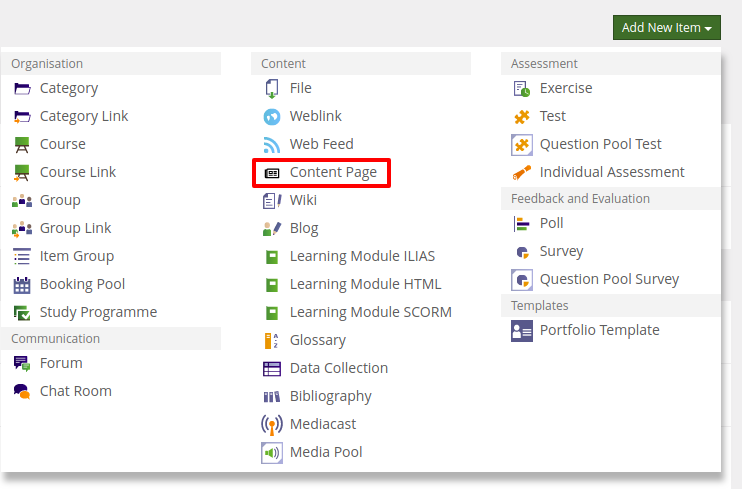Add a new Test object
Image resolution: width=742 pixels, height=489 pixels.
coord(552,116)
